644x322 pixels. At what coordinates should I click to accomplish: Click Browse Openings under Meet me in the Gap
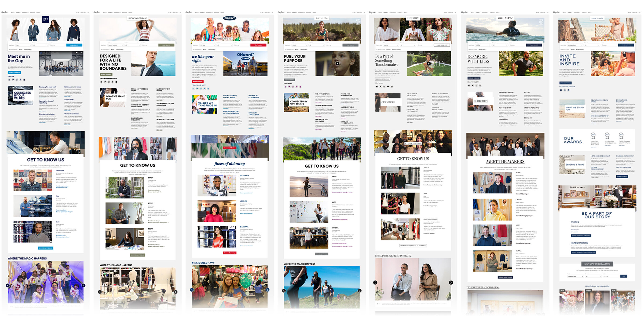point(14,72)
